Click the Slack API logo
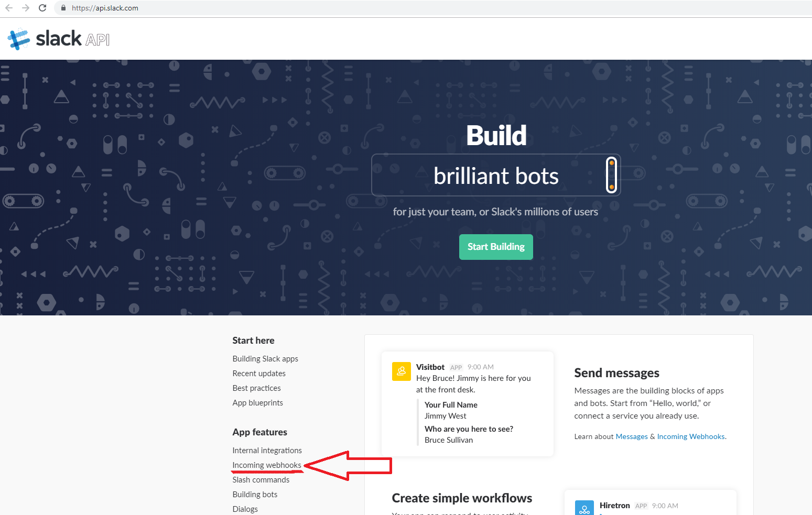Screen dimensions: 812x515 pyautogui.click(x=59, y=39)
